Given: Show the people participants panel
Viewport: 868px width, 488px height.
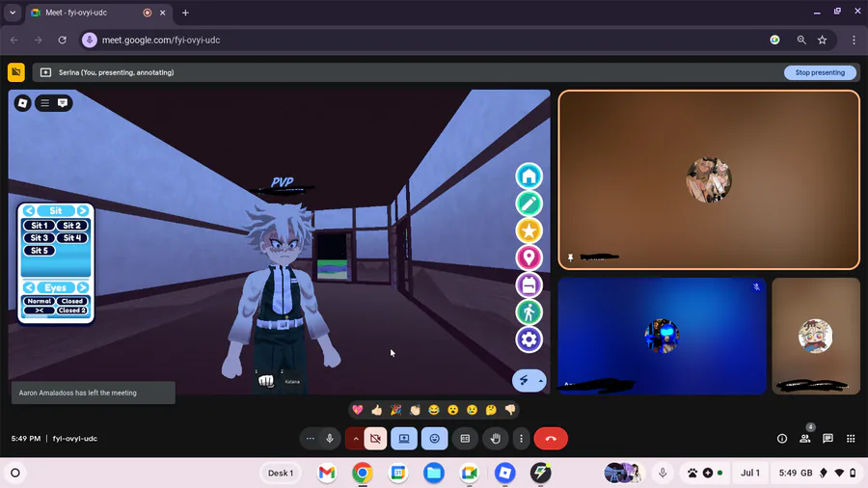Looking at the screenshot, I should (805, 439).
